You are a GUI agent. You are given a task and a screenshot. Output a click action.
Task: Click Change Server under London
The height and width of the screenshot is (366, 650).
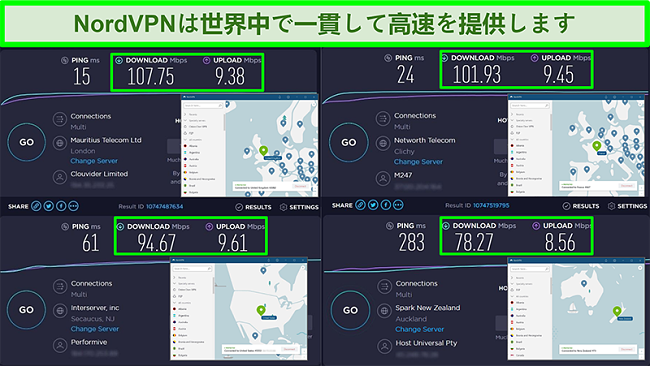94,161
